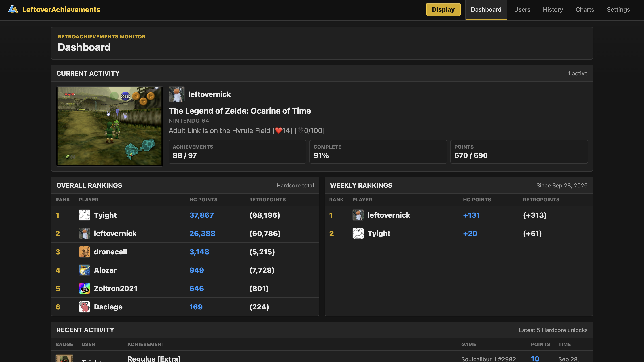644x362 pixels.
Task: Open the Regulus [Extra] achievement
Action: 154,358
